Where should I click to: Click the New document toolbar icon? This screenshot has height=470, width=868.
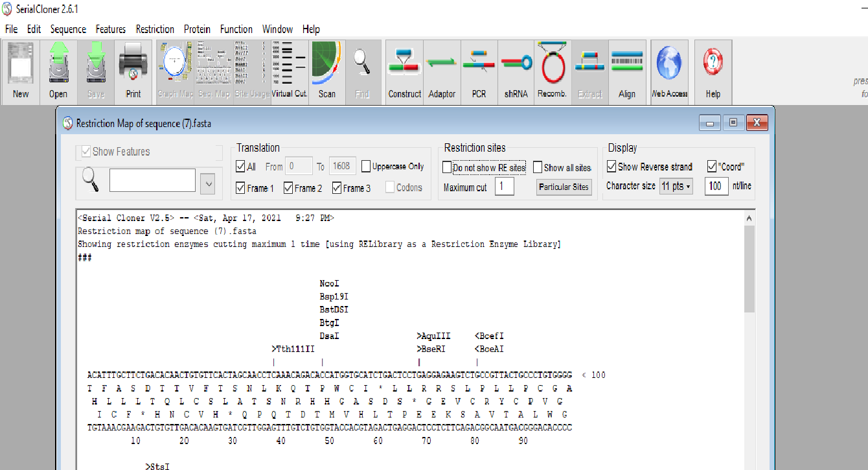pos(21,71)
